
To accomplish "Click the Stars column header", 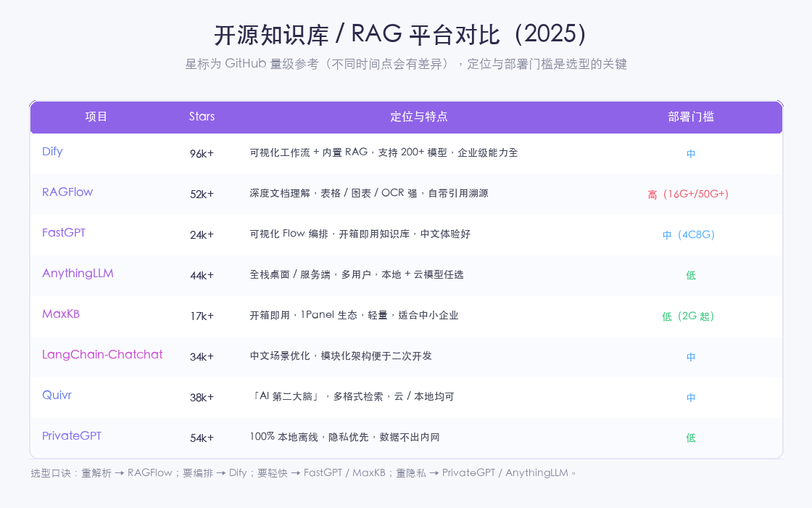I will click(x=202, y=117).
